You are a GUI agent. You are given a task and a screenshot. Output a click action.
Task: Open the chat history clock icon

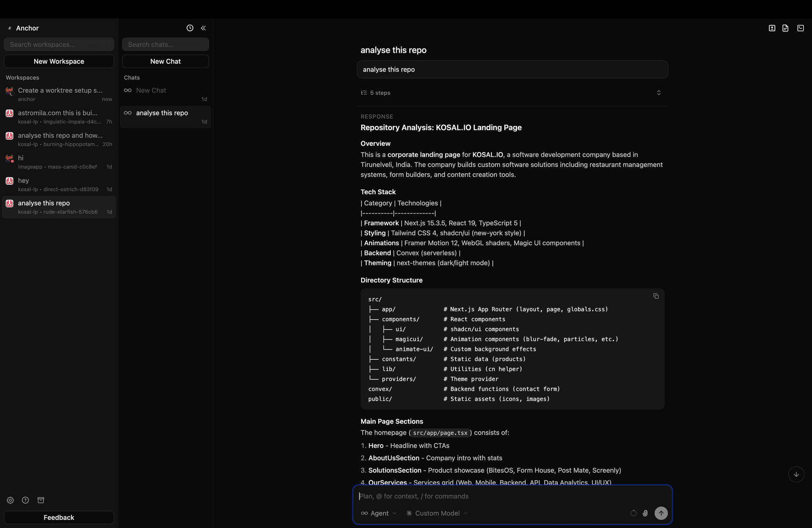pyautogui.click(x=190, y=28)
